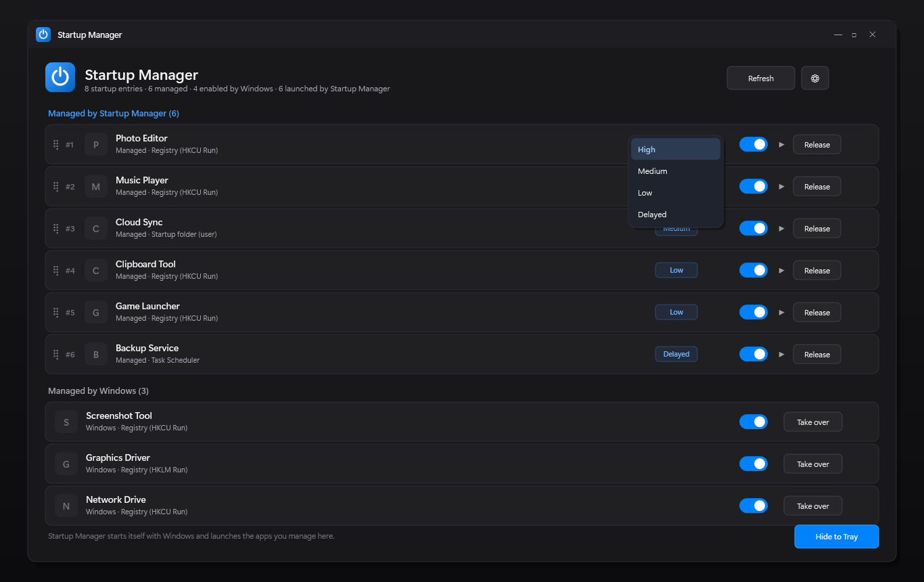This screenshot has height=582, width=924.
Task: Open the Clipboard Tool priority dropdown
Action: pos(676,271)
